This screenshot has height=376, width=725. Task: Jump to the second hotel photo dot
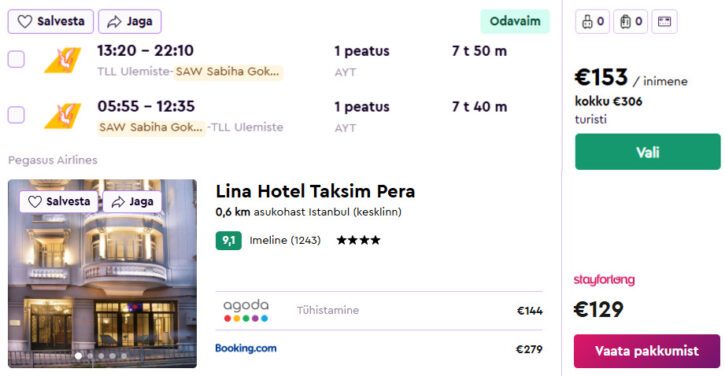tap(90, 356)
